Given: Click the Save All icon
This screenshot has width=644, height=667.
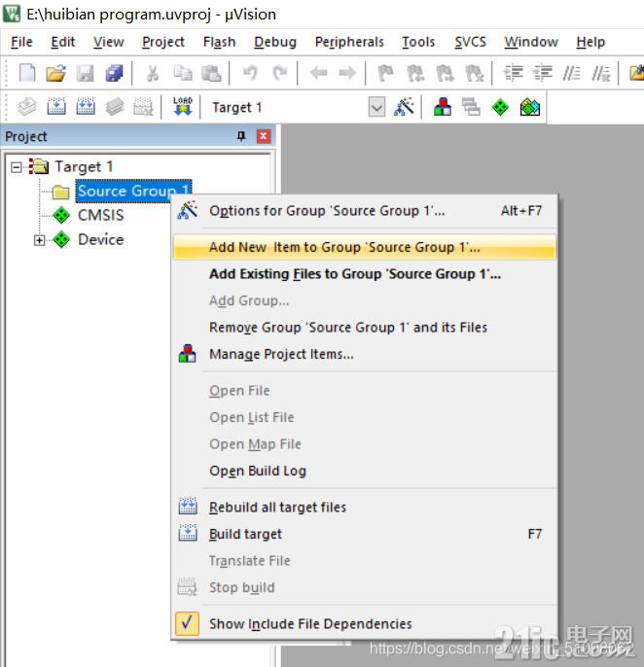Looking at the screenshot, I should [x=114, y=73].
